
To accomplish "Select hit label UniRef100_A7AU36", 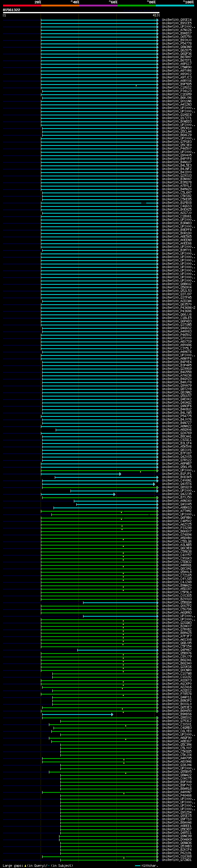I will [x=177, y=375].
